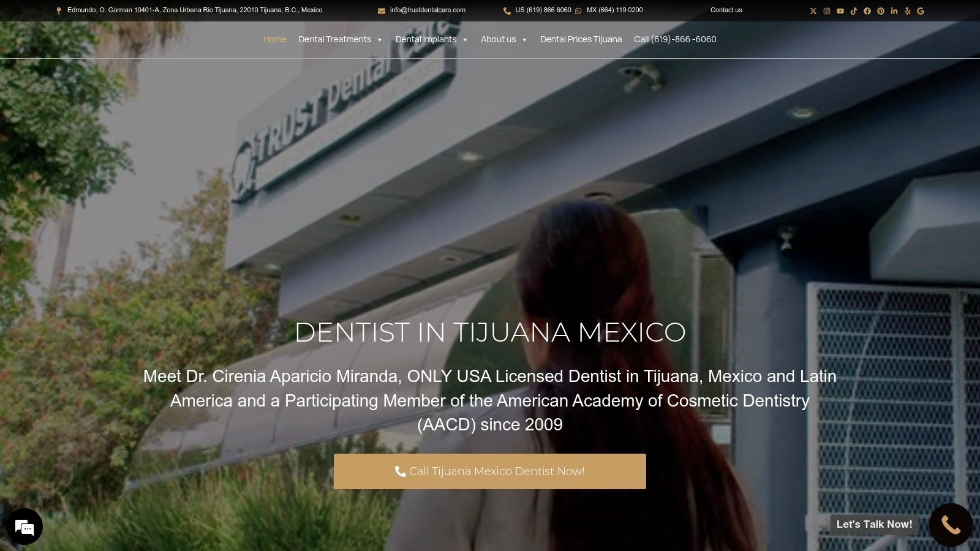Click the Contact us link
This screenshot has width=980, height=551.
coord(726,10)
